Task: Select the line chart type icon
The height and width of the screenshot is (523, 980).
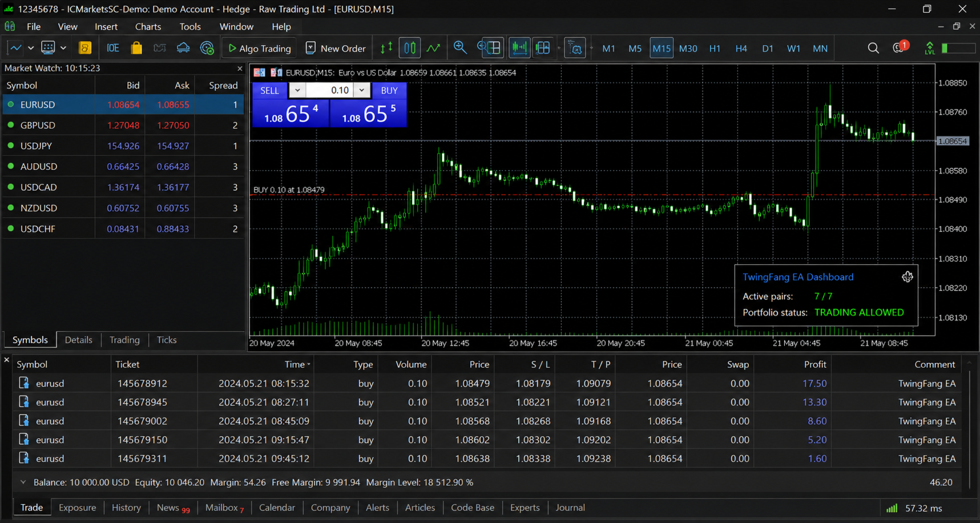Action: 434,49
